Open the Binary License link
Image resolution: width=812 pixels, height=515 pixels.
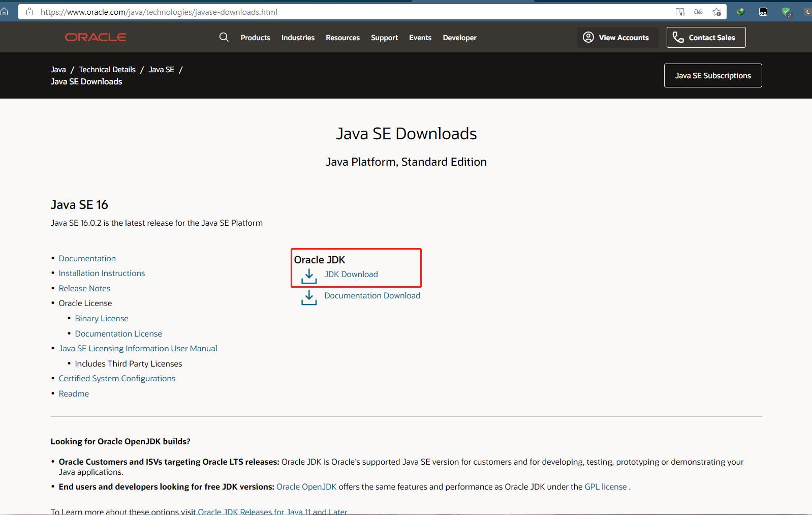102,318
